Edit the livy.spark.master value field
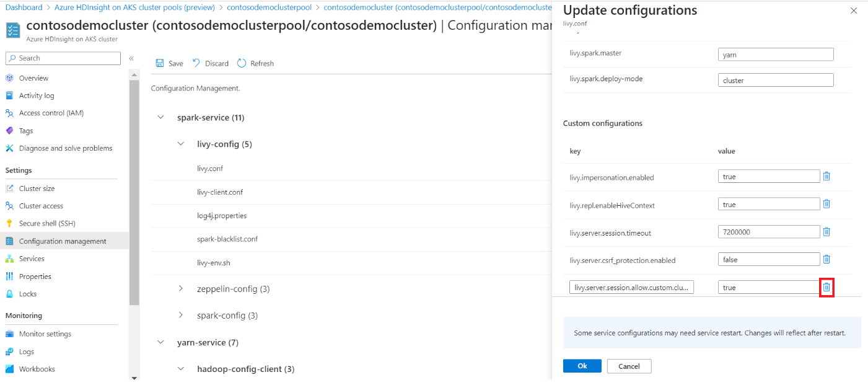The height and width of the screenshot is (385, 868). click(x=776, y=55)
